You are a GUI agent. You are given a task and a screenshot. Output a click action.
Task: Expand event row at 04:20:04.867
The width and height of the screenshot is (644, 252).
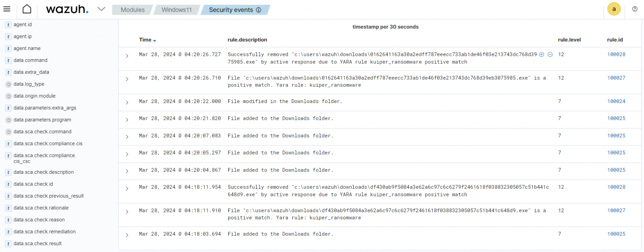(127, 171)
